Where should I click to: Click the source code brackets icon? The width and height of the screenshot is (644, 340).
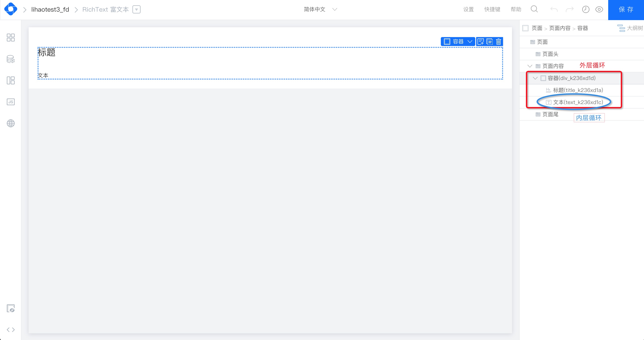pos(11,330)
